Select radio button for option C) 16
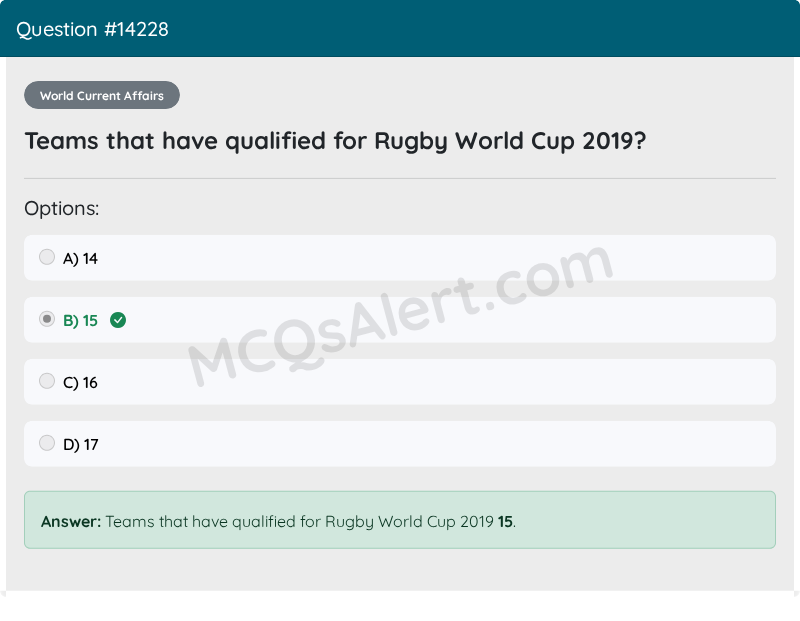Screen dimensions: 800x621 (x=47, y=381)
